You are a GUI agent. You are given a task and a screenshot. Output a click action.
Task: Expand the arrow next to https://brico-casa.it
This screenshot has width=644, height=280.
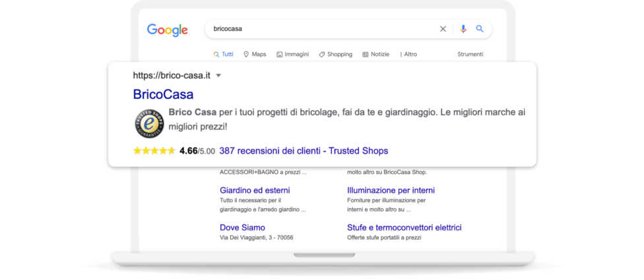[x=218, y=75]
